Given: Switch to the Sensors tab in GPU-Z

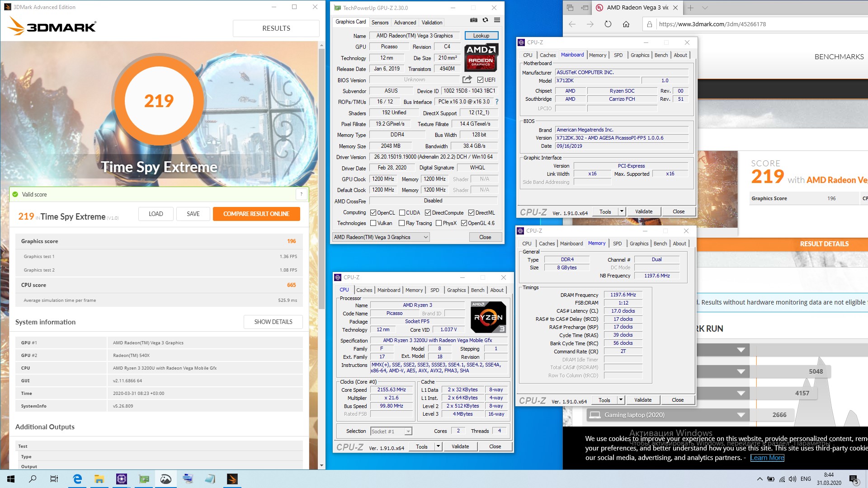Looking at the screenshot, I should point(380,22).
